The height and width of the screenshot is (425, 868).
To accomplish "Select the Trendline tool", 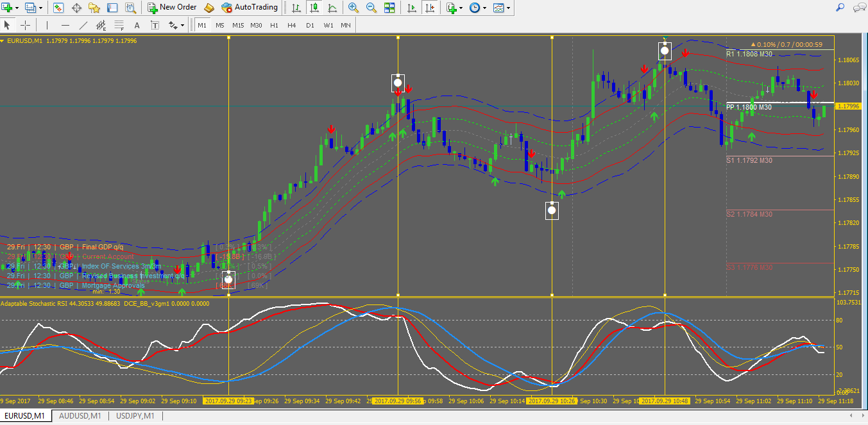I will tap(83, 25).
